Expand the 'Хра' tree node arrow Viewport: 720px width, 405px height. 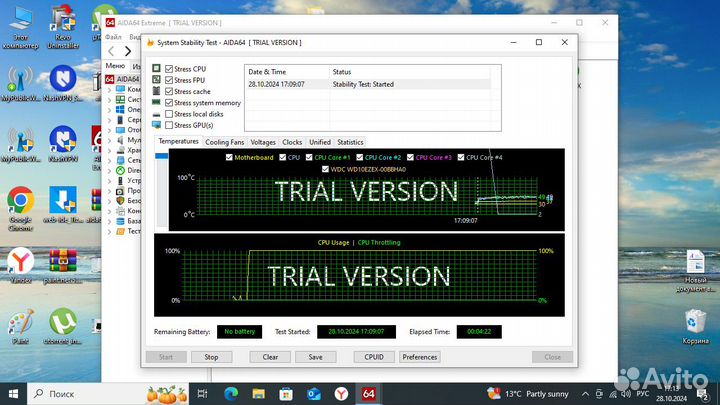[109, 150]
